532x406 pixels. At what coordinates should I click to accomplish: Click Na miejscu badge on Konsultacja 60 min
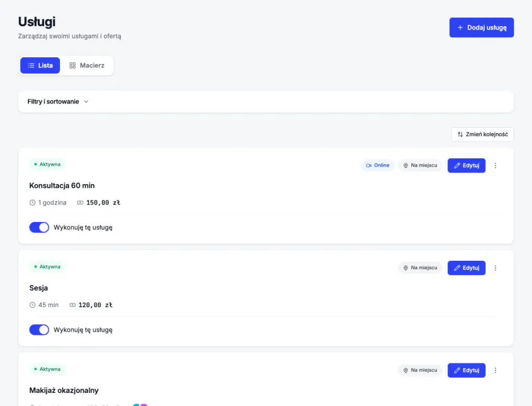coord(420,165)
